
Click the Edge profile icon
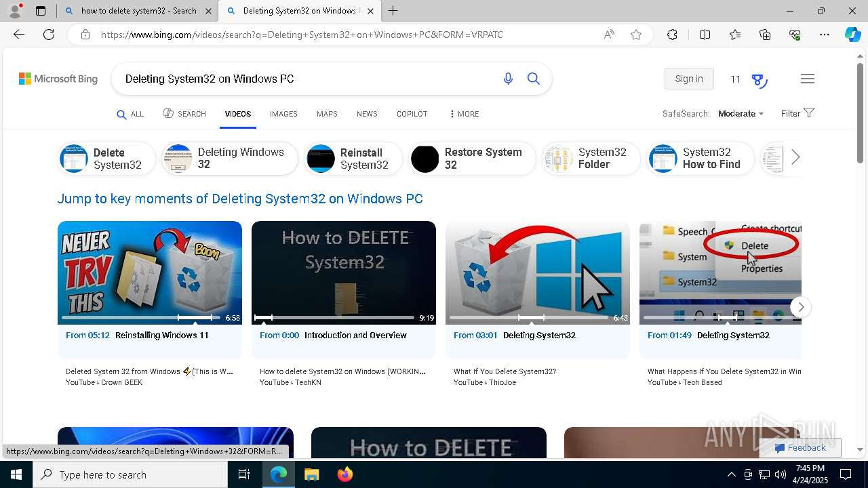[15, 11]
